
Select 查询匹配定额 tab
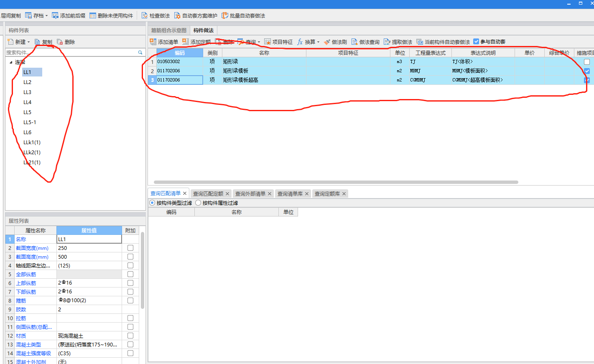click(x=208, y=194)
